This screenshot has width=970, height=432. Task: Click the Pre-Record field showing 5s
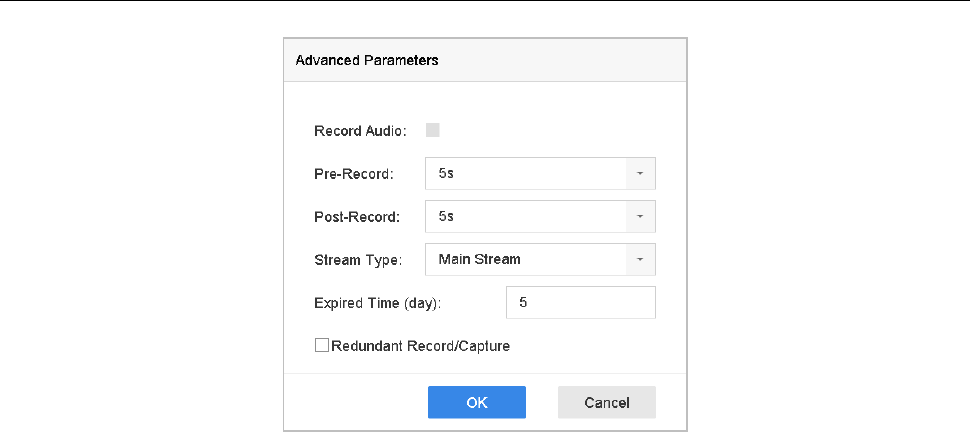click(525, 173)
